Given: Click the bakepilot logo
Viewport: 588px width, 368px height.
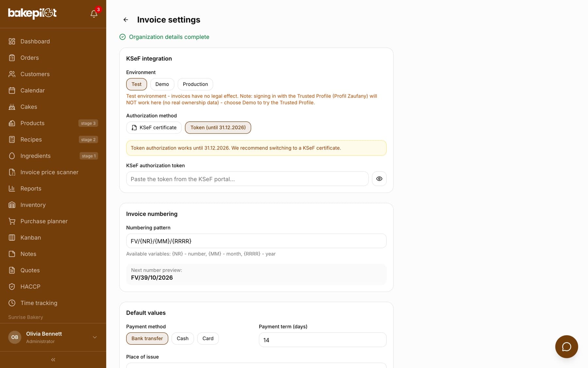Looking at the screenshot, I should click(32, 13).
